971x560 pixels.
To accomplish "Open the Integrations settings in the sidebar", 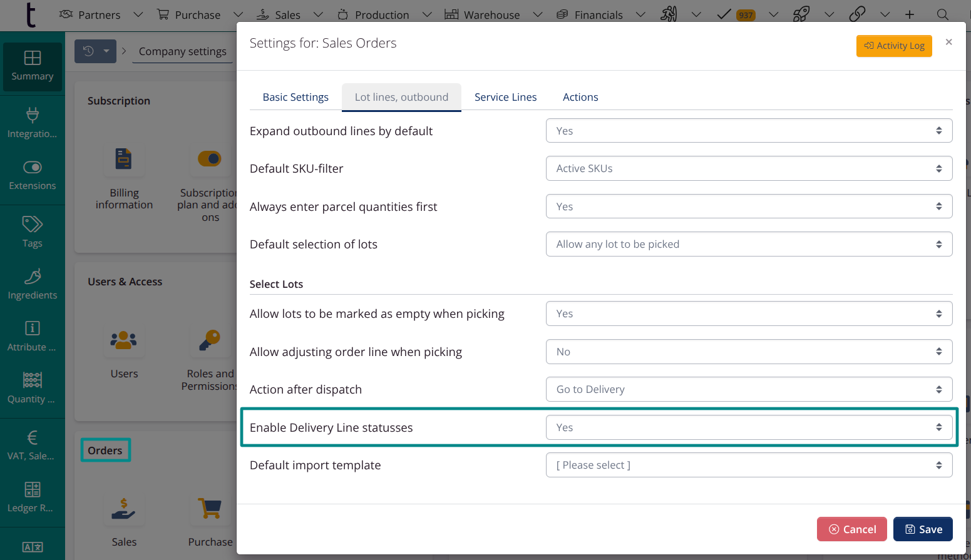I will (x=32, y=120).
